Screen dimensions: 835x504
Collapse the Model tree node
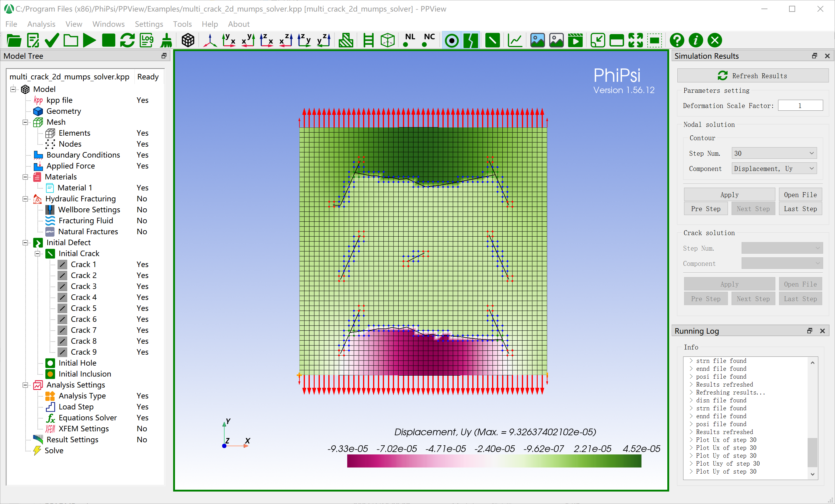(13, 89)
